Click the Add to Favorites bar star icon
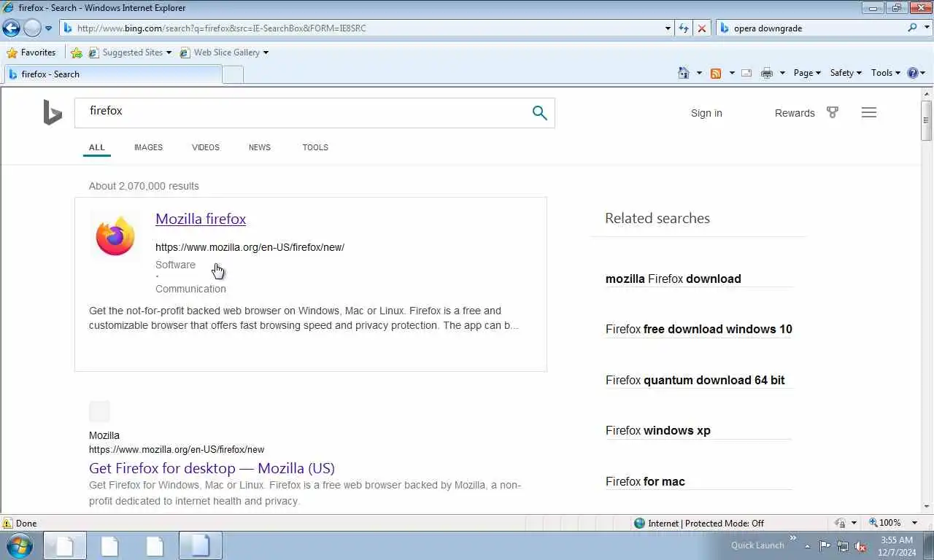 tap(77, 52)
